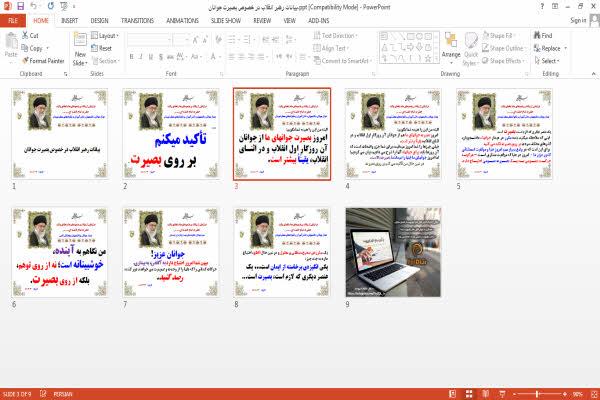Switch to the INSERT tab
Screen dimensions: 600x400
pyautogui.click(x=69, y=21)
